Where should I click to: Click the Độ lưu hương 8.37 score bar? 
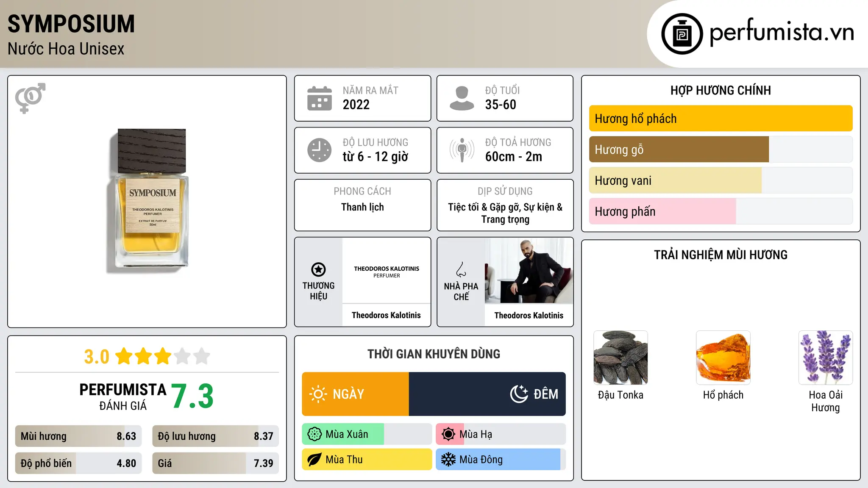coord(216,436)
